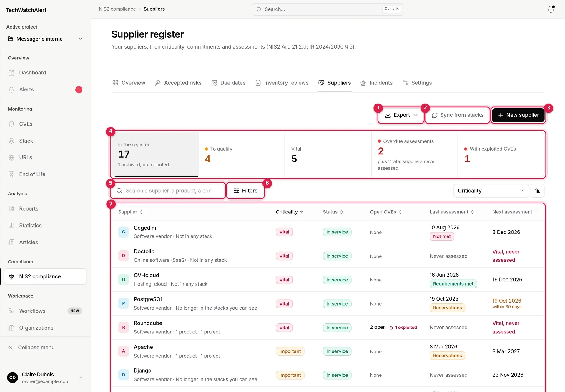The width and height of the screenshot is (565, 392).
Task: Click the global Search box
Action: 328,9
